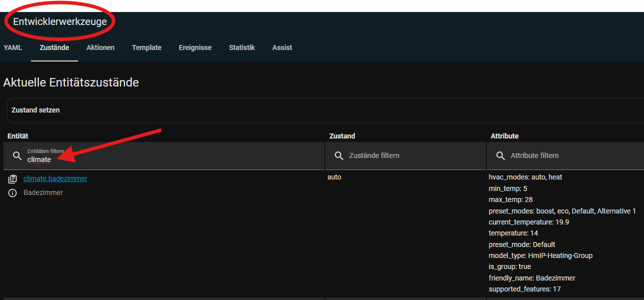644x300 pixels.
Task: Open the climate.badezimmer entity link
Action: click(x=55, y=178)
